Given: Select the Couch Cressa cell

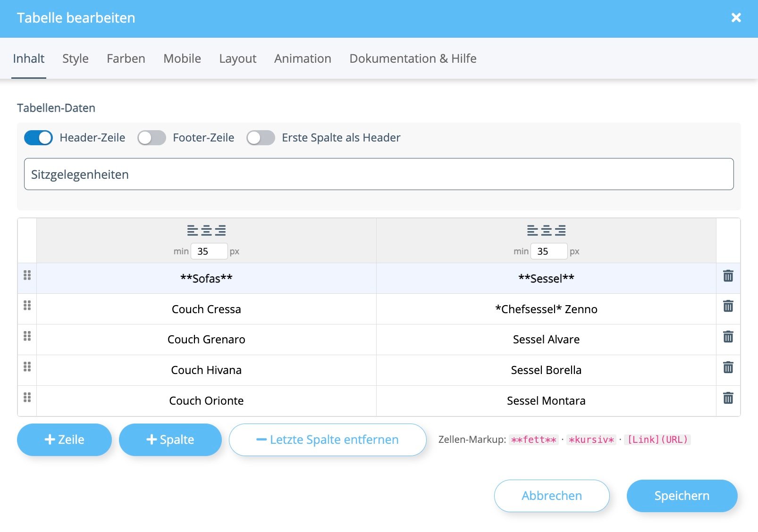Looking at the screenshot, I should pos(206,309).
